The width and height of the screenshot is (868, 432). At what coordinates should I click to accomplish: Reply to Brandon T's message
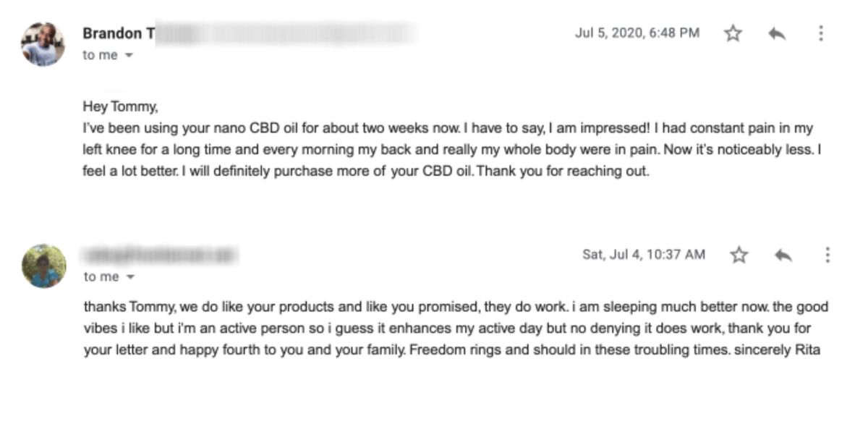point(777,33)
